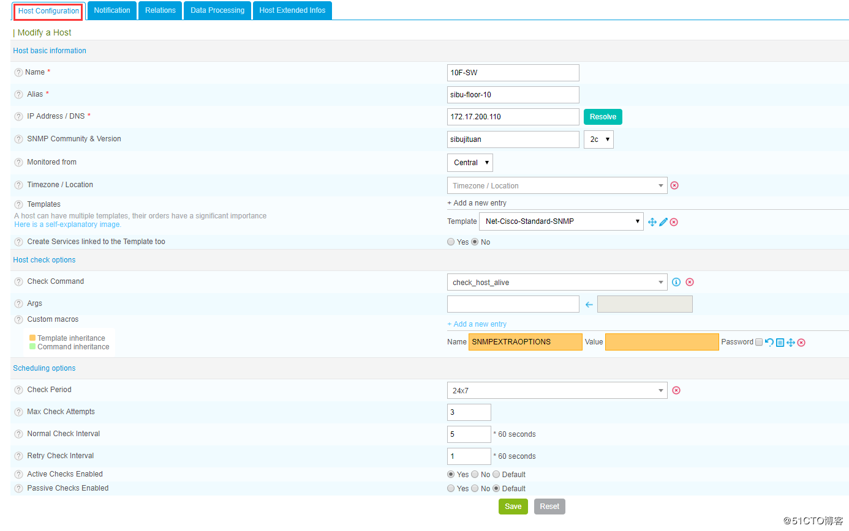Clear the Check Command selection
Viewport: 849px width, 531px height.
click(x=690, y=282)
